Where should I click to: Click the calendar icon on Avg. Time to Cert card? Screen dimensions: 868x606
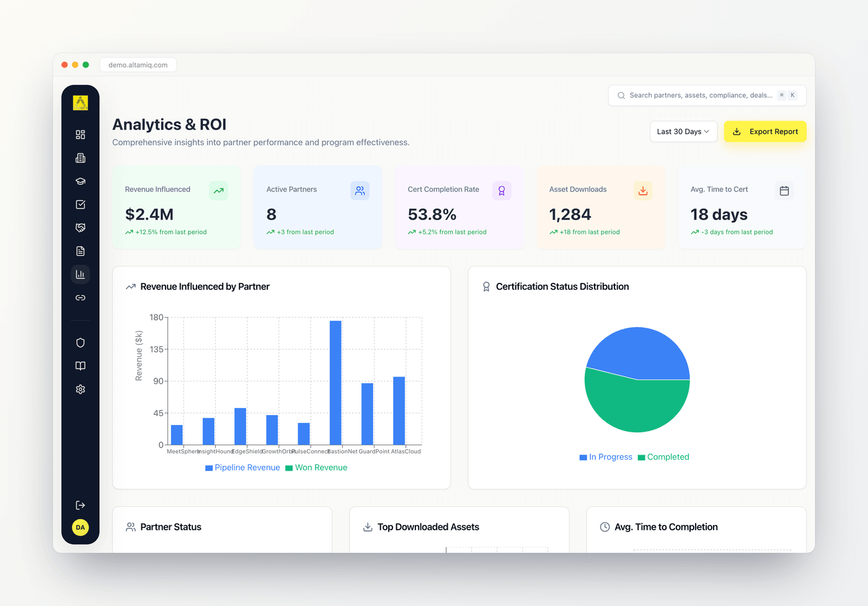(x=784, y=191)
